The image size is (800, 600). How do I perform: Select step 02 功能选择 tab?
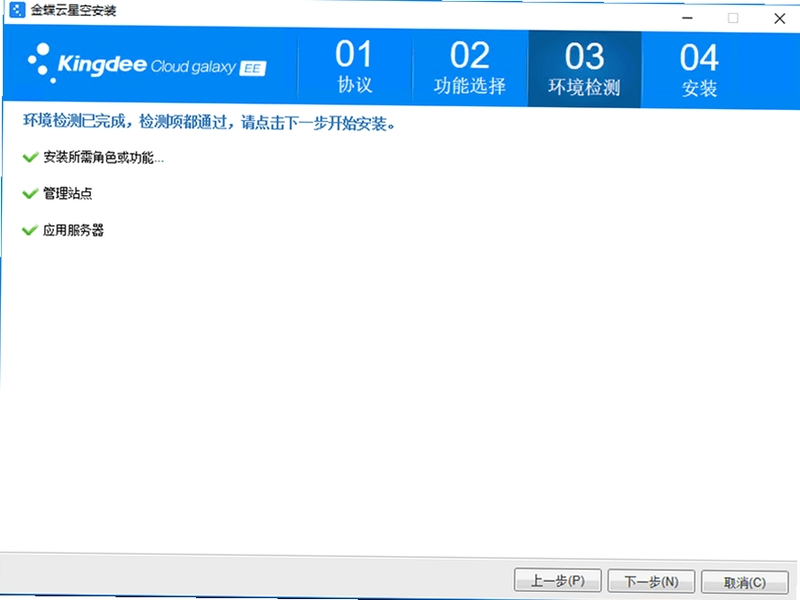point(470,68)
